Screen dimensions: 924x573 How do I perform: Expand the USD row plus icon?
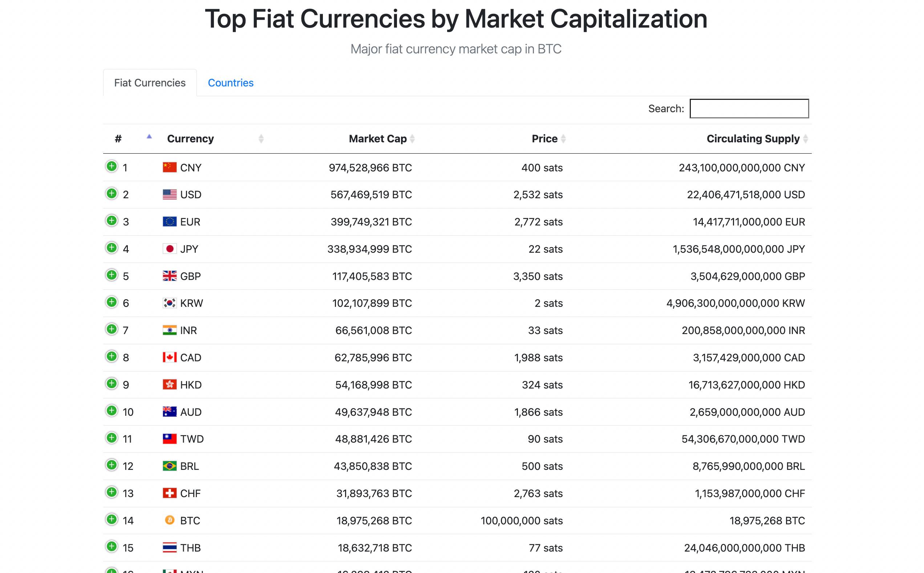pos(112,194)
